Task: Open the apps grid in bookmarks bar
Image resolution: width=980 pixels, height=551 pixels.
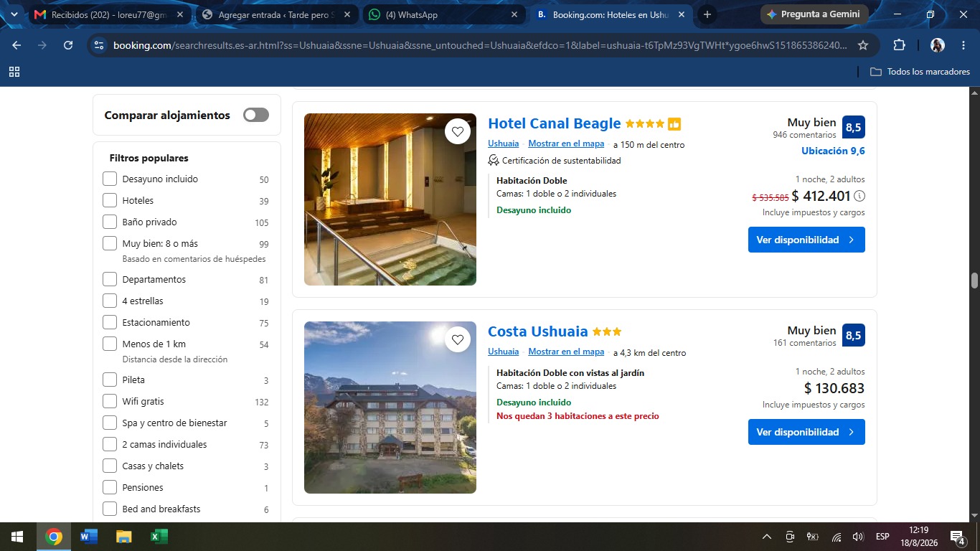Action: click(14, 72)
